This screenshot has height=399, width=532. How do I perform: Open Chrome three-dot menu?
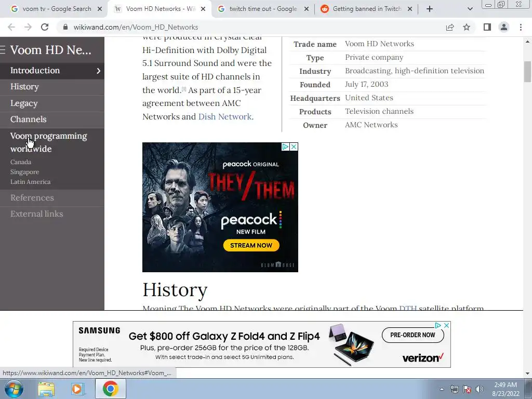(x=521, y=27)
